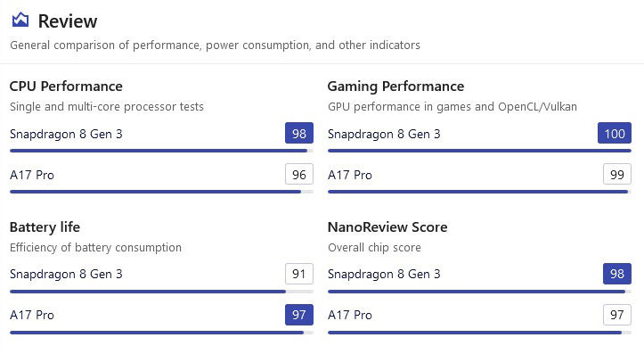Click the A17 Pro gaming score 99 badge
Viewport: 644px width, 354px height.
[617, 175]
